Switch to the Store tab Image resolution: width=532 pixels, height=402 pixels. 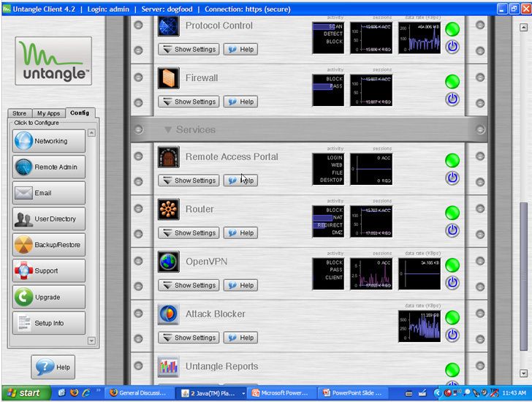(x=20, y=113)
